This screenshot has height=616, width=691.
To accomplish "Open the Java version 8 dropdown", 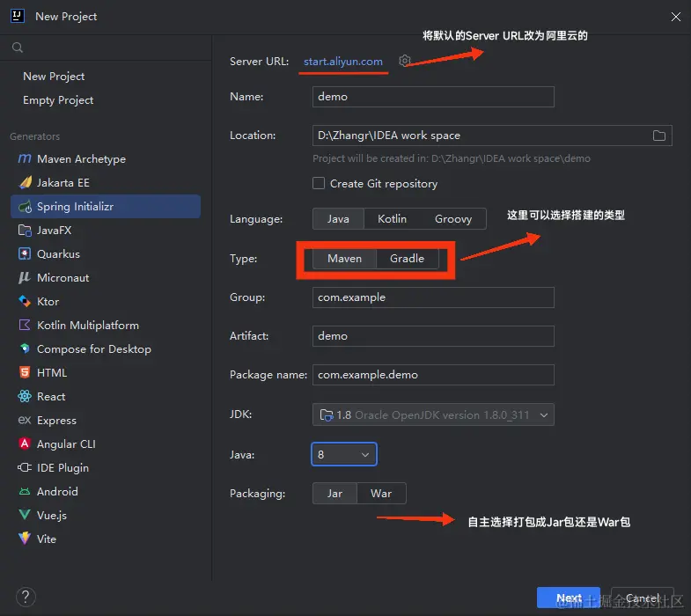I will pos(343,454).
